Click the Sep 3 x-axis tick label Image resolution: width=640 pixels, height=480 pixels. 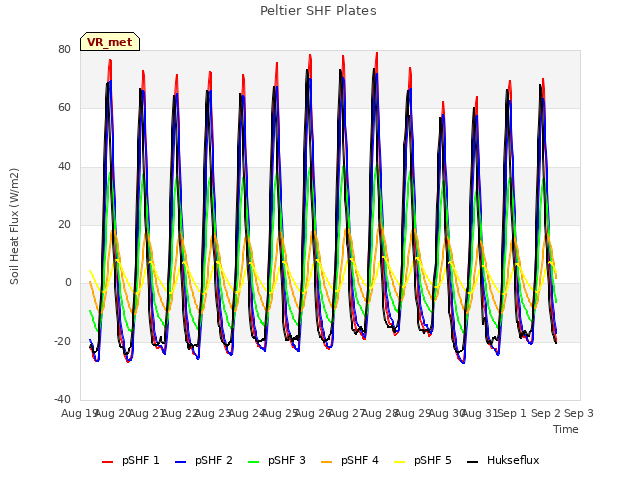point(579,413)
